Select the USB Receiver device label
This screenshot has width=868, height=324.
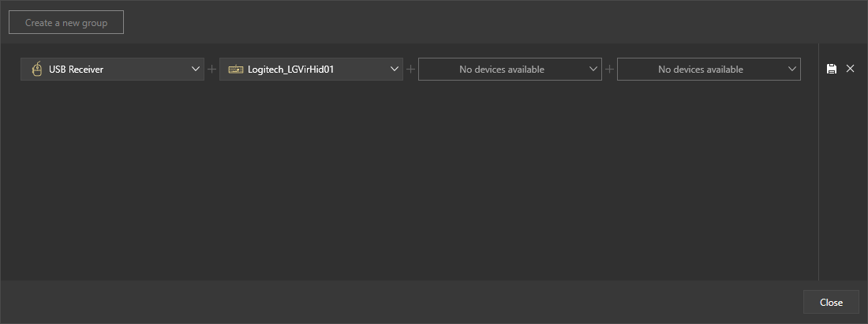tap(76, 70)
